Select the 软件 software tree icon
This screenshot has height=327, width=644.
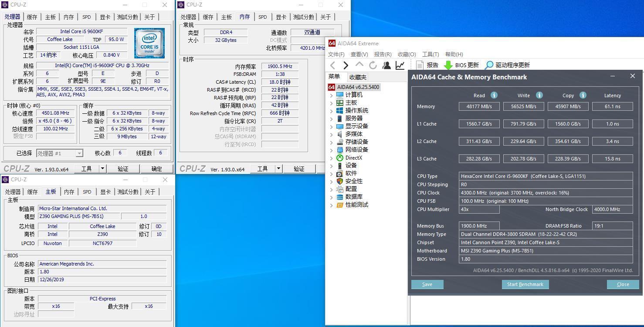pos(340,173)
